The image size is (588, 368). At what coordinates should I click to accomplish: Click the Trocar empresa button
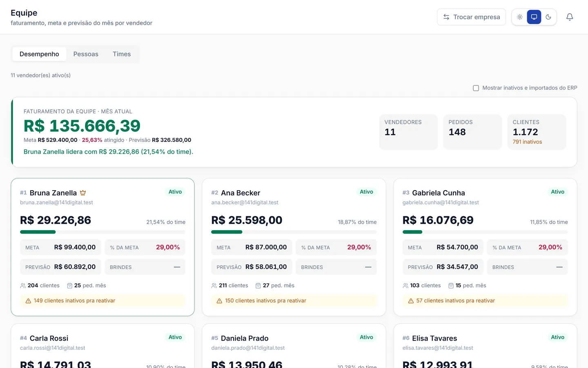[x=471, y=17]
